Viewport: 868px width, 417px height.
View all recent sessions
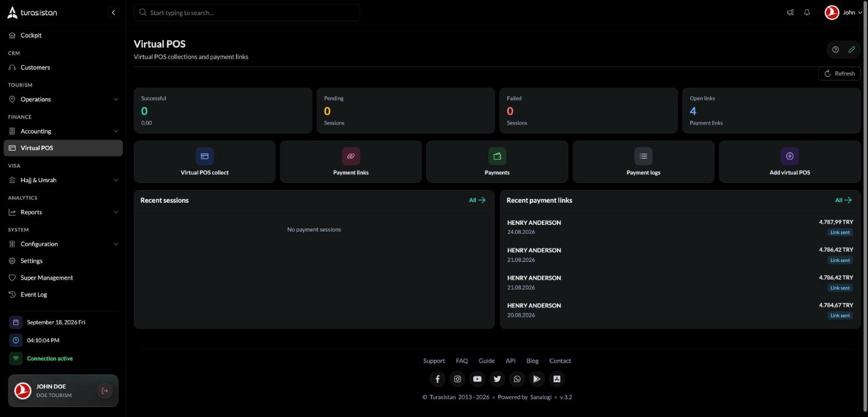click(x=477, y=200)
